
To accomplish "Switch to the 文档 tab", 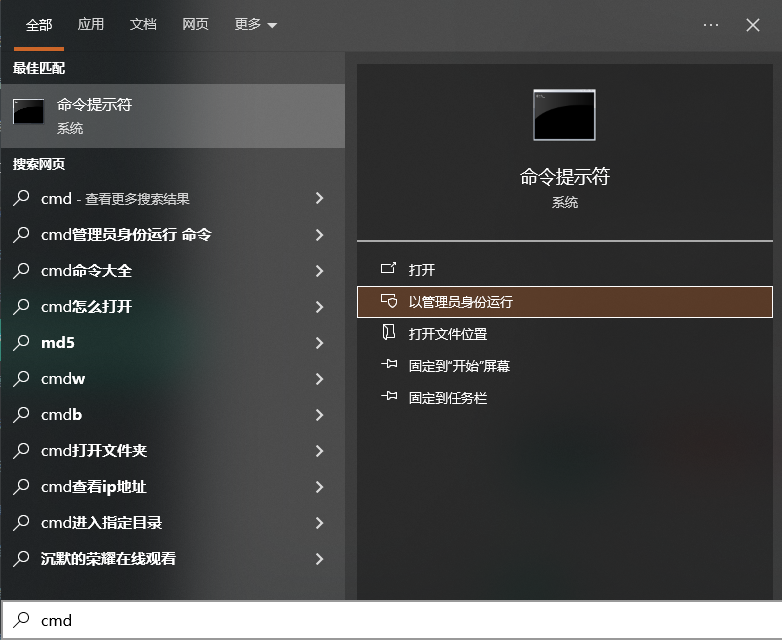I will (143, 24).
